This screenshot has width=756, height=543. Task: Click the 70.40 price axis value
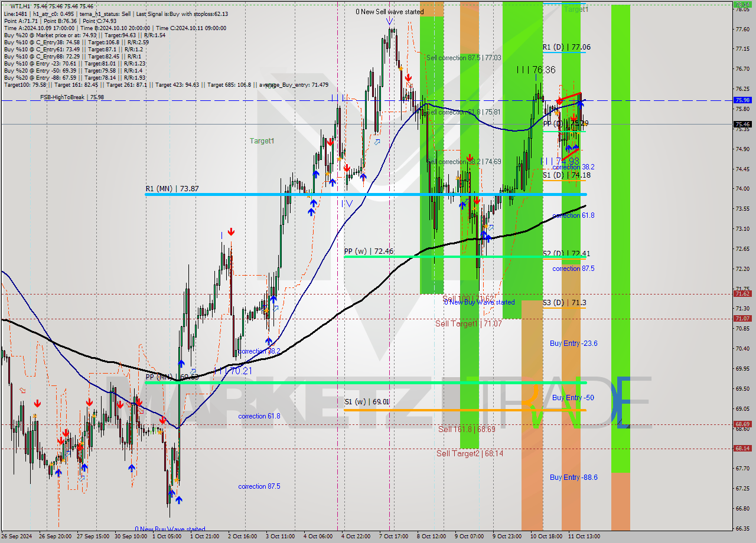742,348
